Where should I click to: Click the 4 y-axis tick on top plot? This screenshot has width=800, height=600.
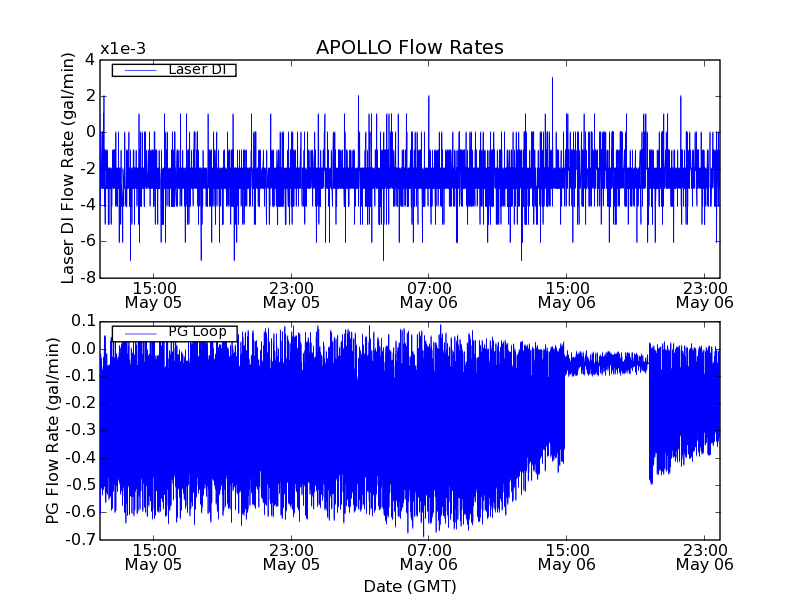pyautogui.click(x=89, y=59)
